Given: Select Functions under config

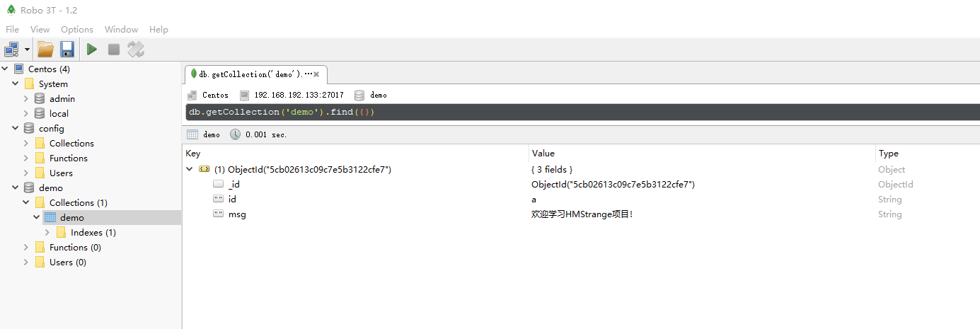Looking at the screenshot, I should (x=69, y=158).
